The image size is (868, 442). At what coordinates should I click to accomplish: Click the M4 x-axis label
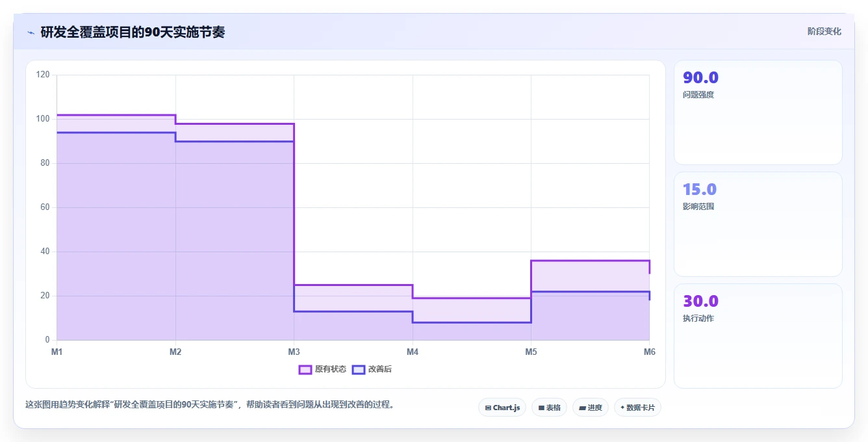click(x=413, y=352)
